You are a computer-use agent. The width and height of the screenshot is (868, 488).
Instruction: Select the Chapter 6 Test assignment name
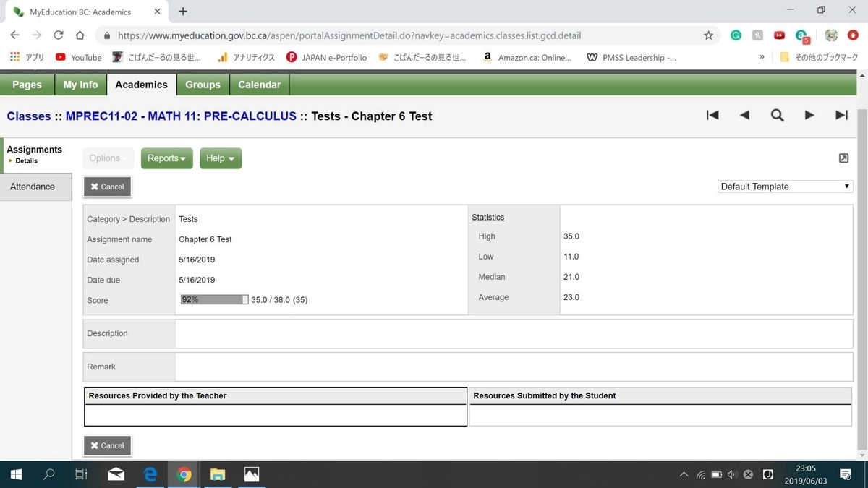click(x=205, y=239)
